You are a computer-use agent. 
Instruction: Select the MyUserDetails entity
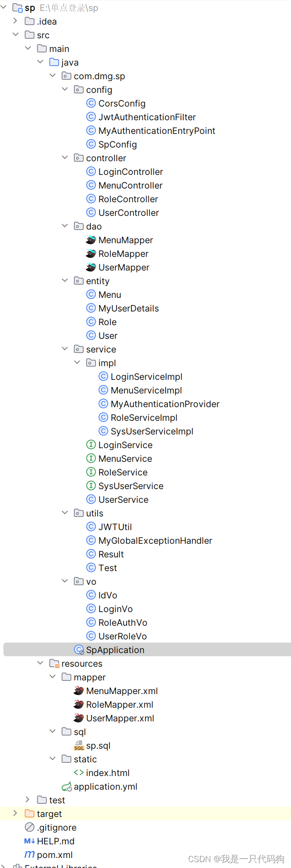click(129, 308)
